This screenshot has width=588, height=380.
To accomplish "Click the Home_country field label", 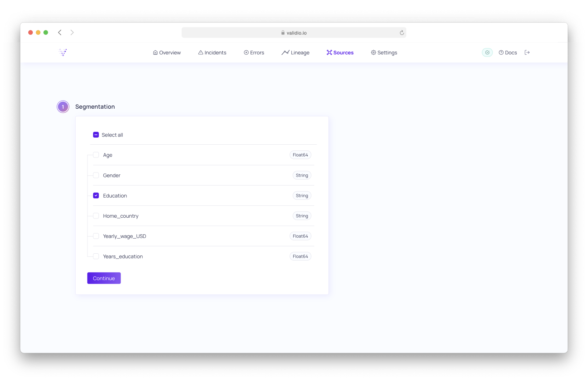I will pos(121,216).
